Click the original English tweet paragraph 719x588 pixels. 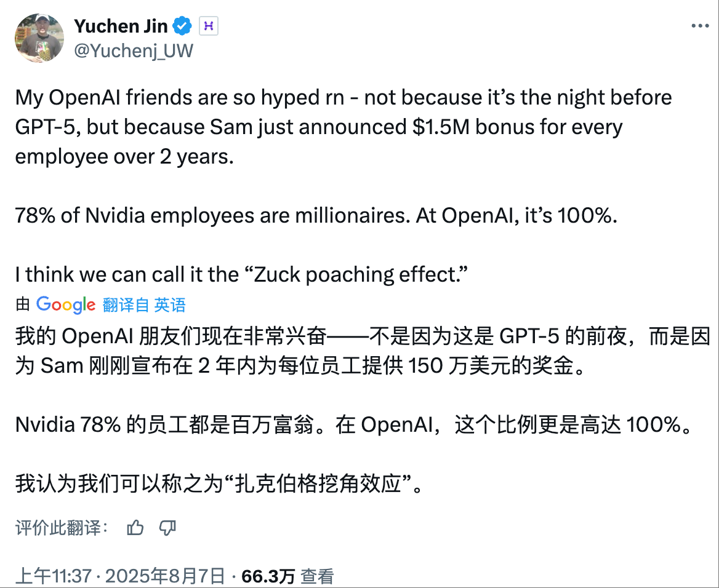[x=342, y=126]
